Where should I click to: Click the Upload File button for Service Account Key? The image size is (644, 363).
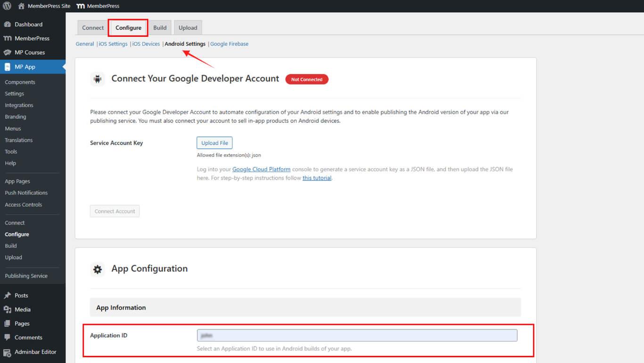click(214, 143)
